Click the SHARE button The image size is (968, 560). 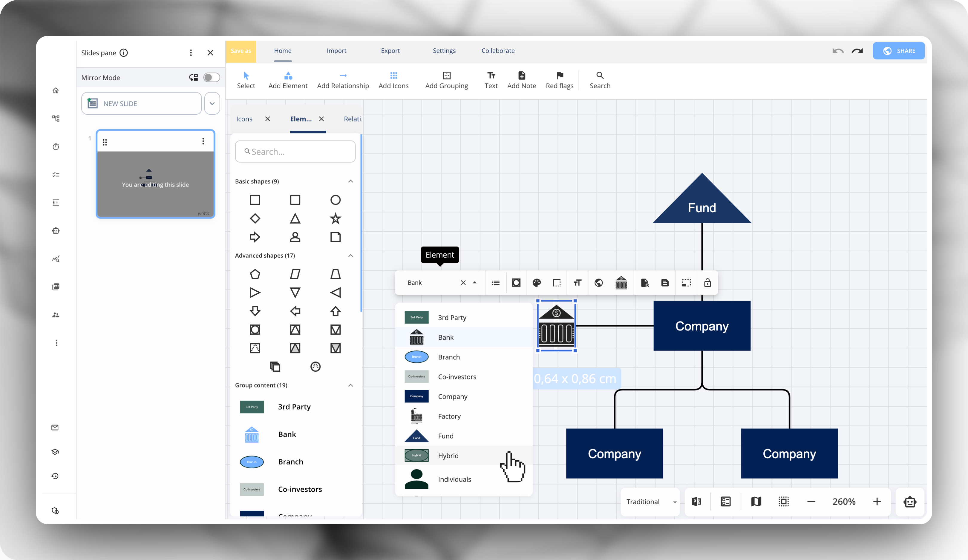point(898,51)
